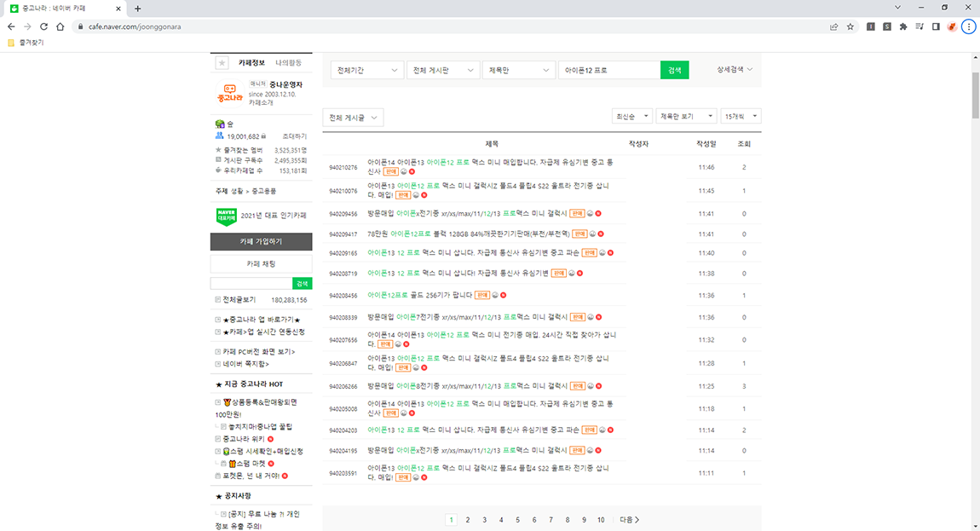This screenshot has height=531, width=980.
Task: Go to next pages with 다음
Action: click(630, 520)
